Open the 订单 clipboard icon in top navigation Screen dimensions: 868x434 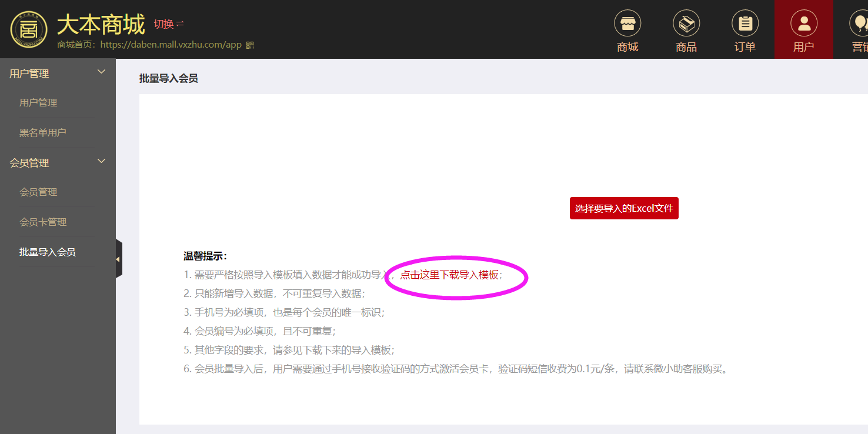[x=745, y=24]
